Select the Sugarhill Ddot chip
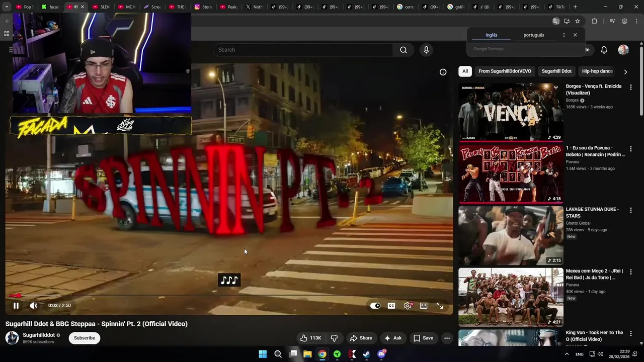 pyautogui.click(x=556, y=71)
